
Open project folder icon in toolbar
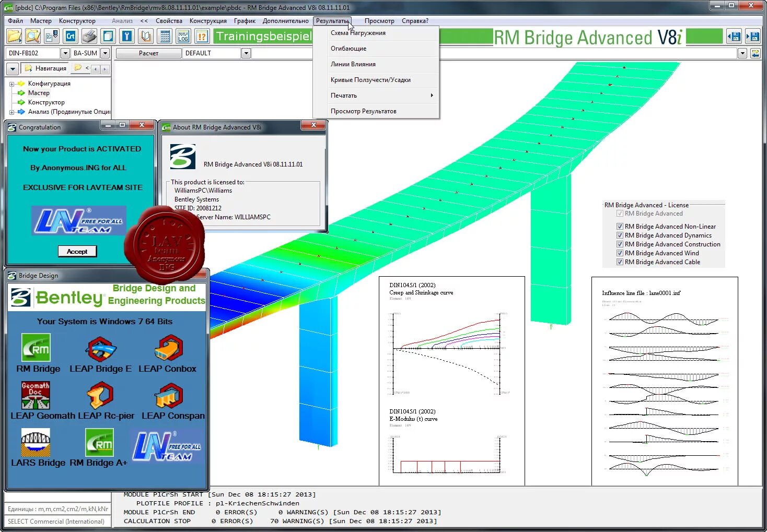click(15, 36)
